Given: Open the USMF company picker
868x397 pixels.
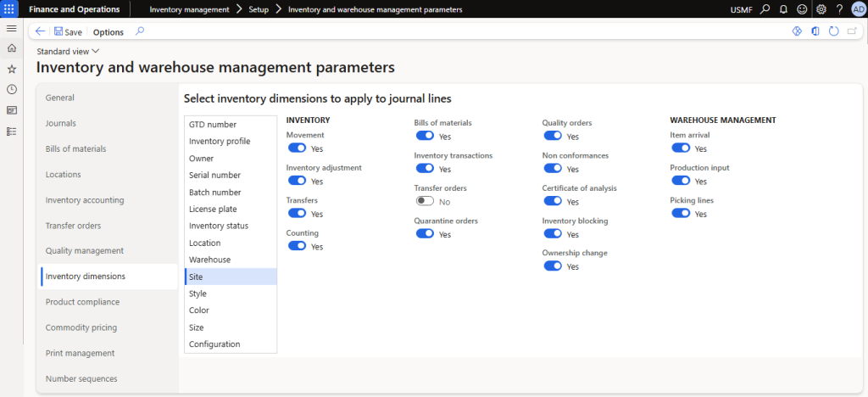Looking at the screenshot, I should pyautogui.click(x=739, y=9).
